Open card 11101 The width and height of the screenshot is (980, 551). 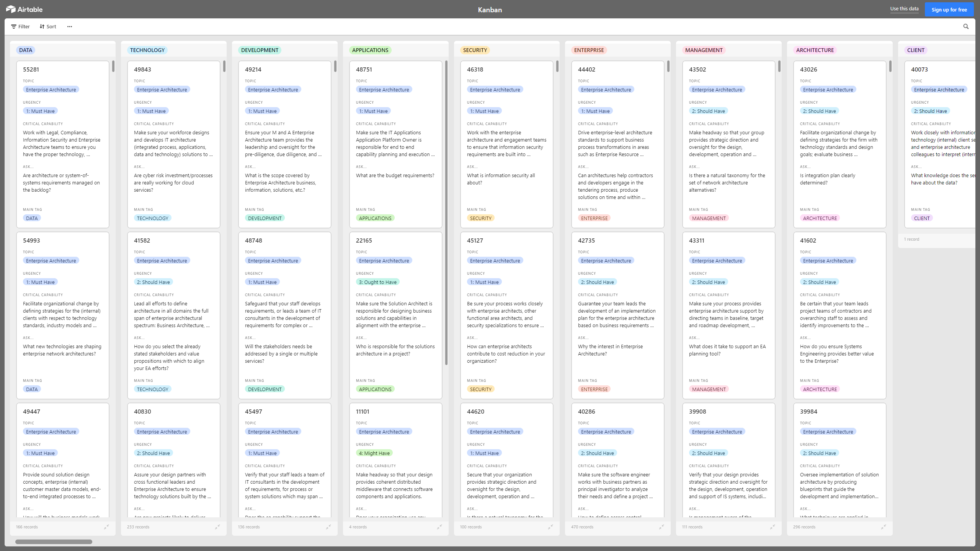click(396, 460)
